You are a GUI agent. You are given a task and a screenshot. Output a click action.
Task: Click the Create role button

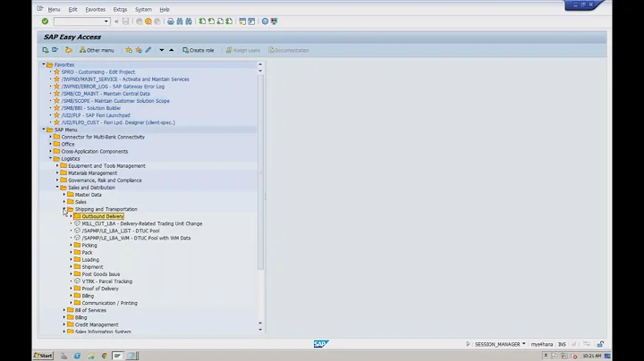point(199,50)
